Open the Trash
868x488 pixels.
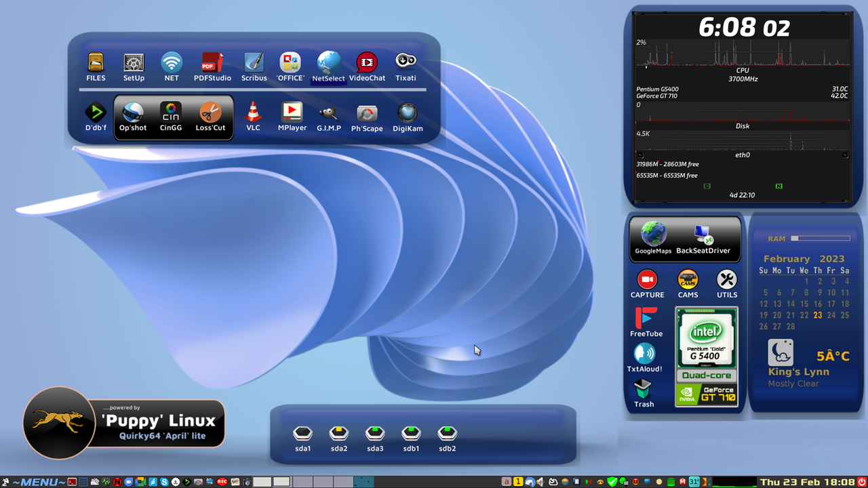643,390
